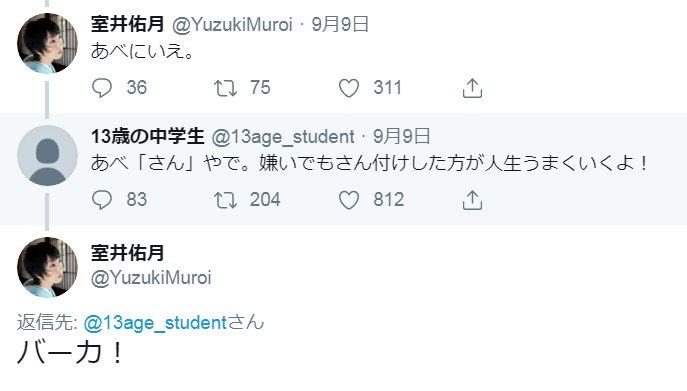Open the blue @13age_student mention link
The image size is (687, 391).
[155, 323]
